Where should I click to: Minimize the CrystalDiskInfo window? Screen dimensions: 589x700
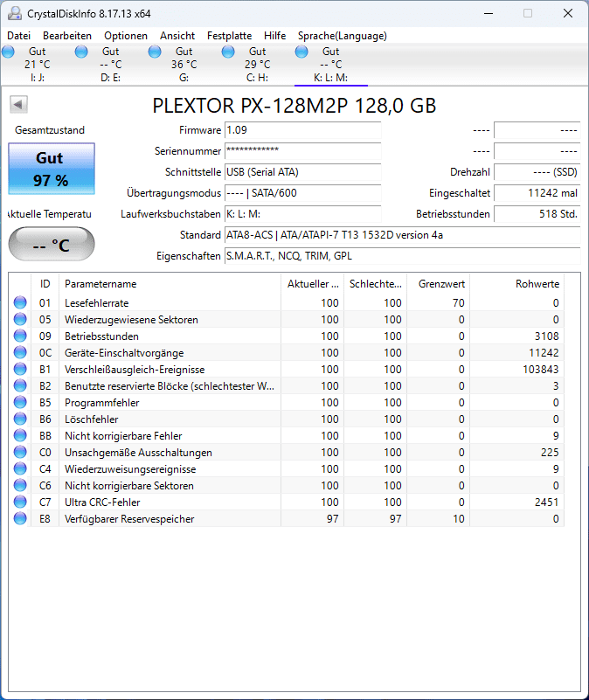click(x=489, y=13)
